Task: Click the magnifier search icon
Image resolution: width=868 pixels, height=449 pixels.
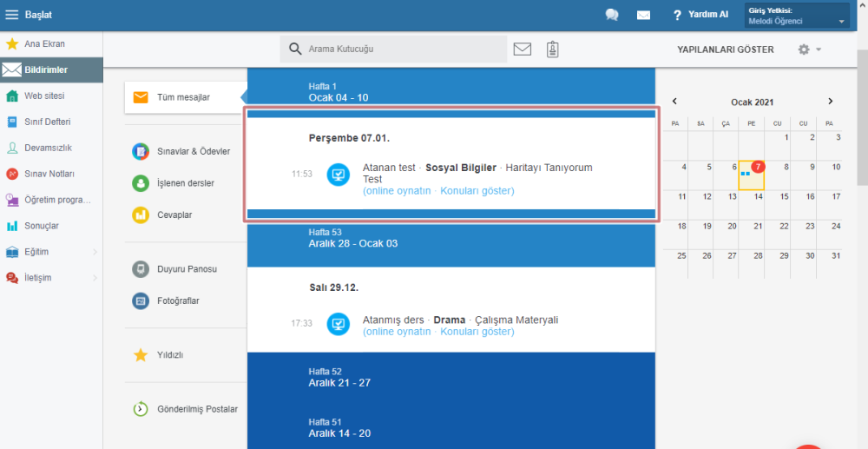Action: click(296, 49)
